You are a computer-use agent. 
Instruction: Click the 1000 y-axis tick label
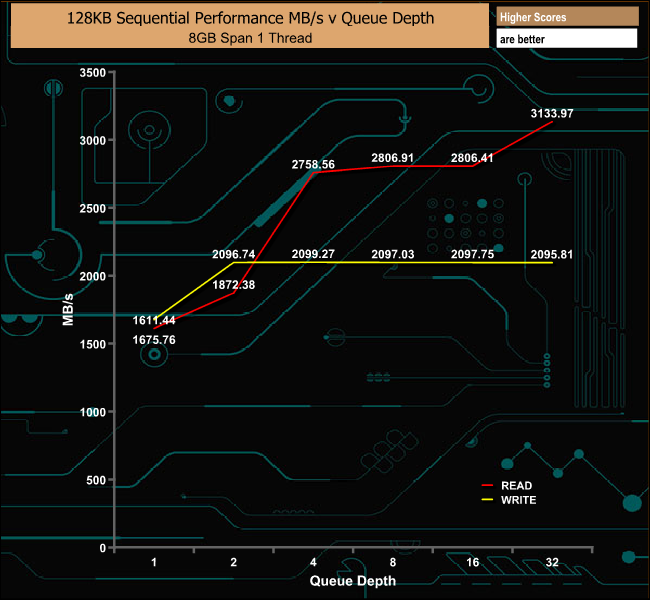[93, 412]
